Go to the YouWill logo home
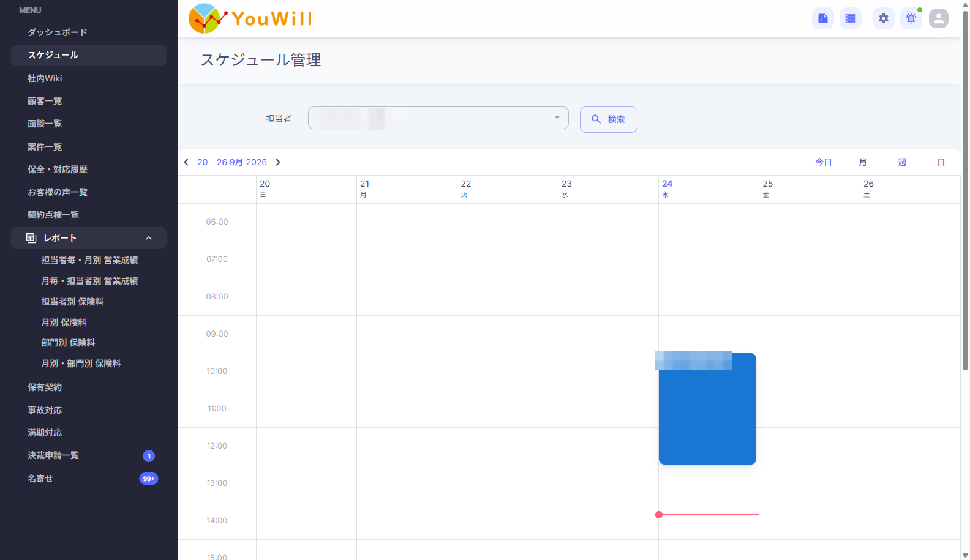Viewport: 970px width, 560px height. [x=250, y=18]
